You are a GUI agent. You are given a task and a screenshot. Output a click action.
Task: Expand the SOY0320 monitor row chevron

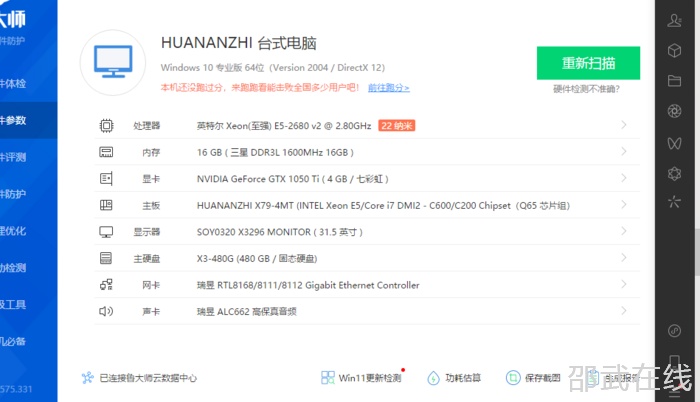tap(624, 231)
